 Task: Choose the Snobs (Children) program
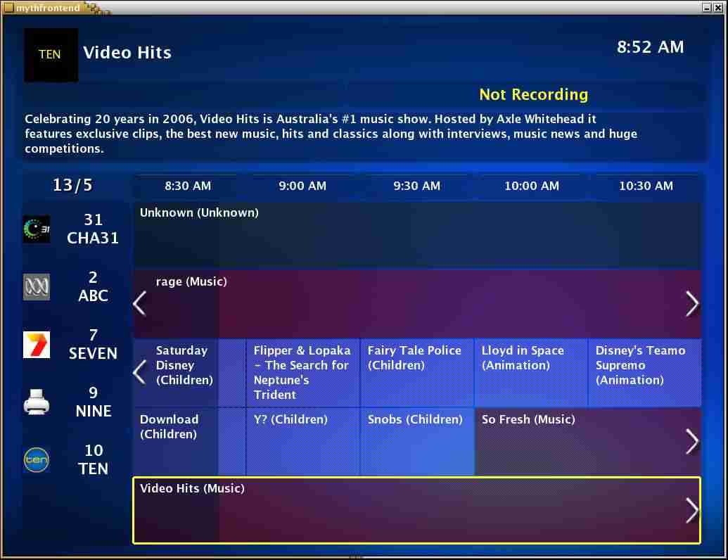[416, 441]
